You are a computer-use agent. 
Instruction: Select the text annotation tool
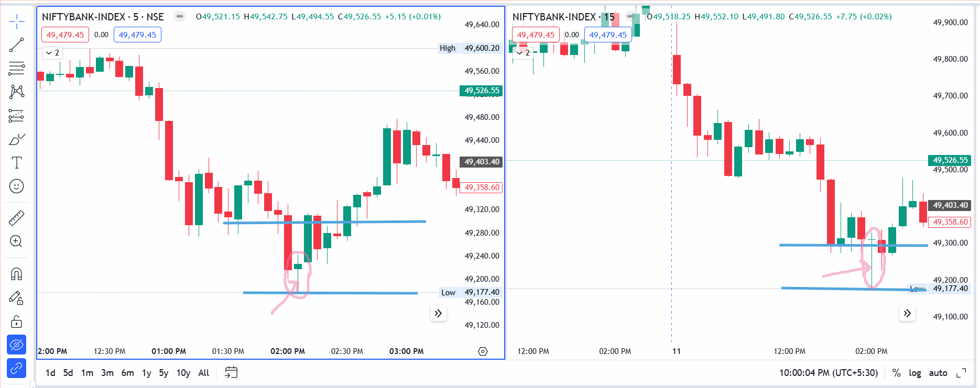pos(17,163)
